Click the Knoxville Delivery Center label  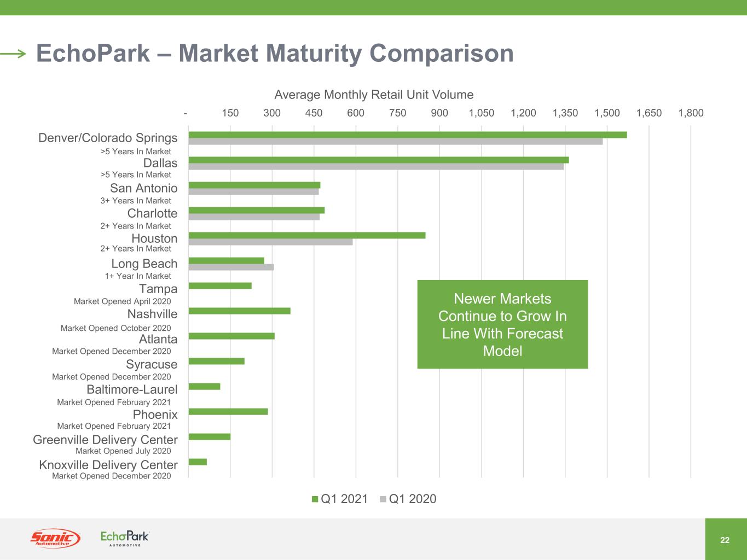[108, 465]
